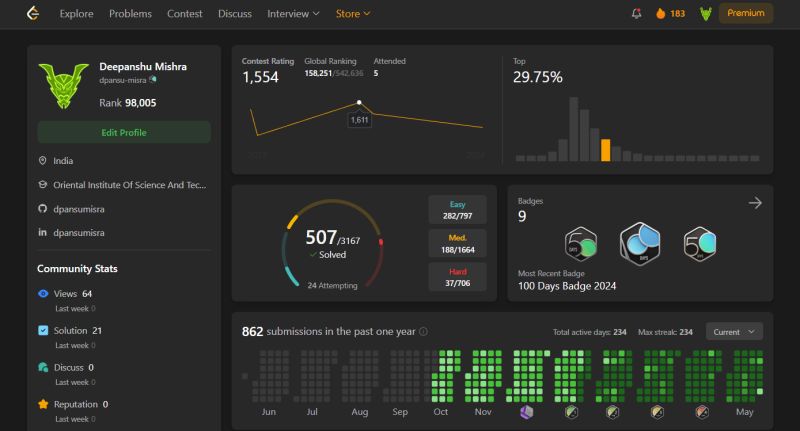Open the GitHub profile icon for dpansumisra
The image size is (800, 431).
click(42, 209)
